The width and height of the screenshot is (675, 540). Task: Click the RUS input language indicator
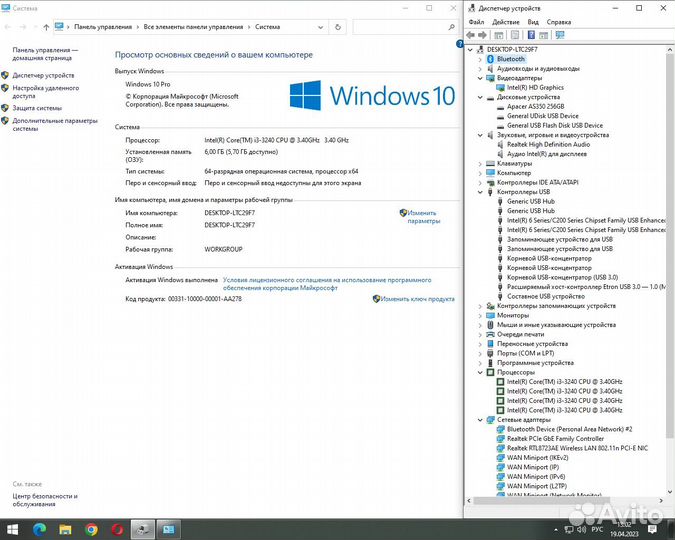(597, 529)
